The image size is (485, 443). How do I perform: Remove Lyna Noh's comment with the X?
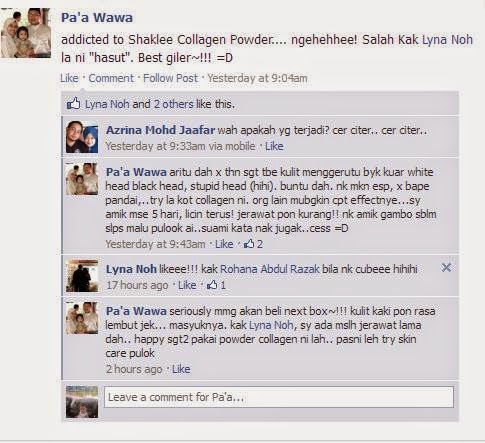click(x=446, y=267)
